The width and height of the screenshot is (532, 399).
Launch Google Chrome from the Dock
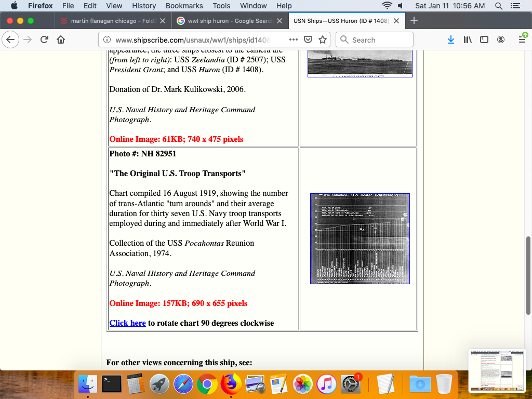[207, 384]
